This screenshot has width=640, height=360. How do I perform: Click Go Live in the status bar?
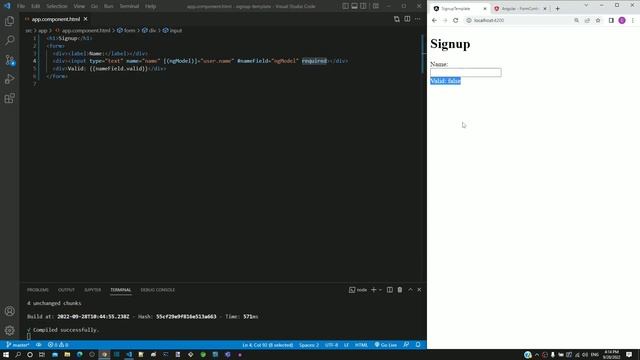point(386,345)
